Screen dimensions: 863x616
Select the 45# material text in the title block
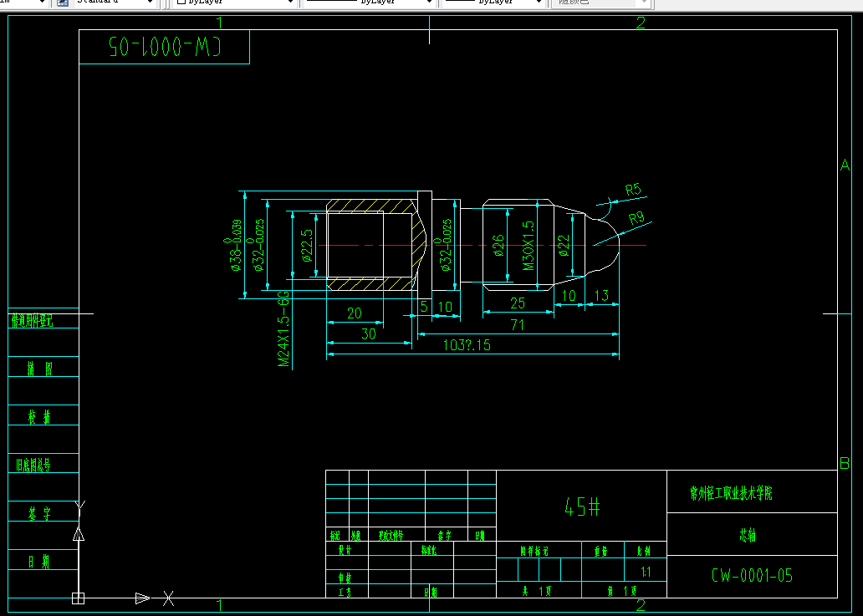582,506
